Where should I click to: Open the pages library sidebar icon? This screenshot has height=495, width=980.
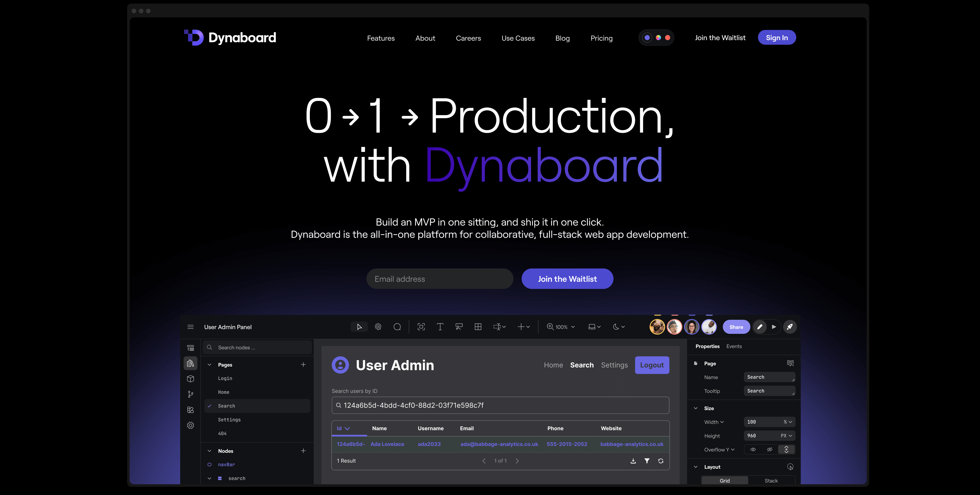pos(191,363)
